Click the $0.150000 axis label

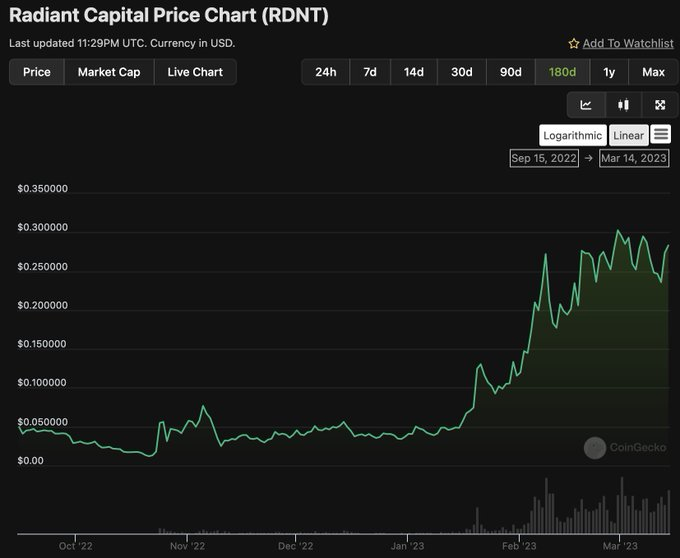42,344
